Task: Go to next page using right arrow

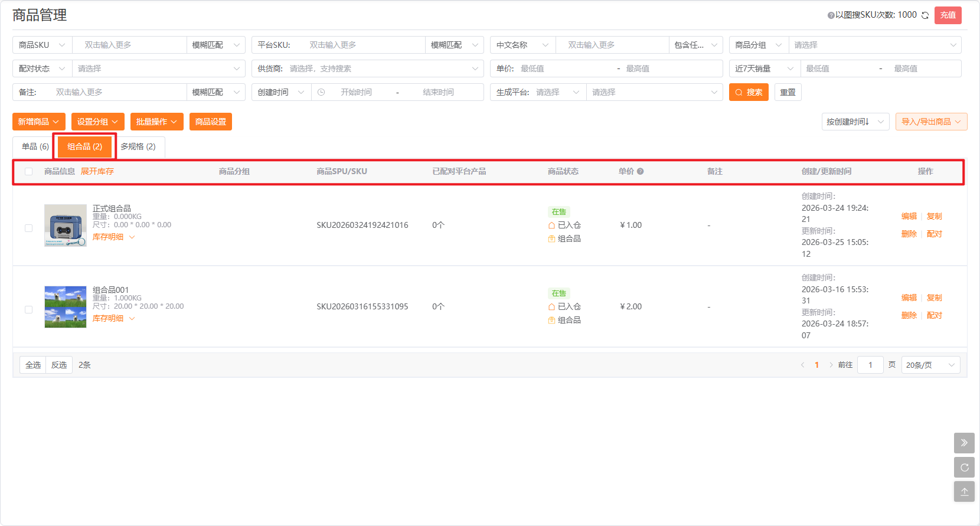Action: (x=831, y=365)
